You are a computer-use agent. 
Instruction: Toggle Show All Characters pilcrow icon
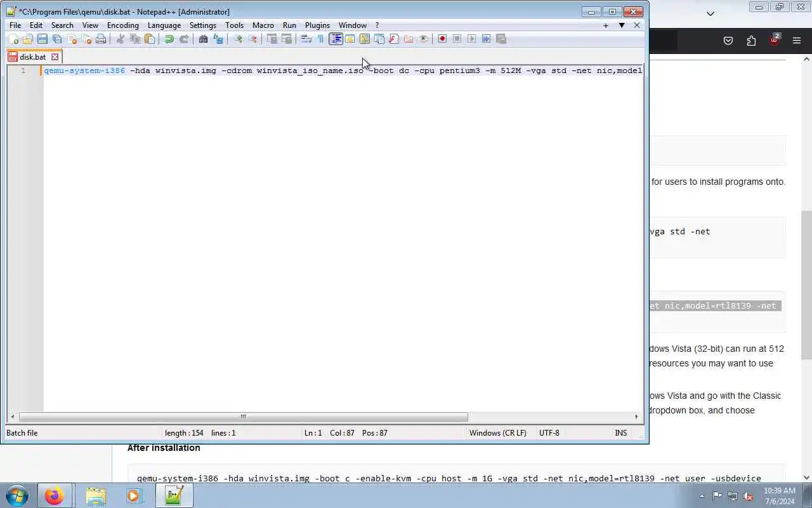[x=321, y=39]
